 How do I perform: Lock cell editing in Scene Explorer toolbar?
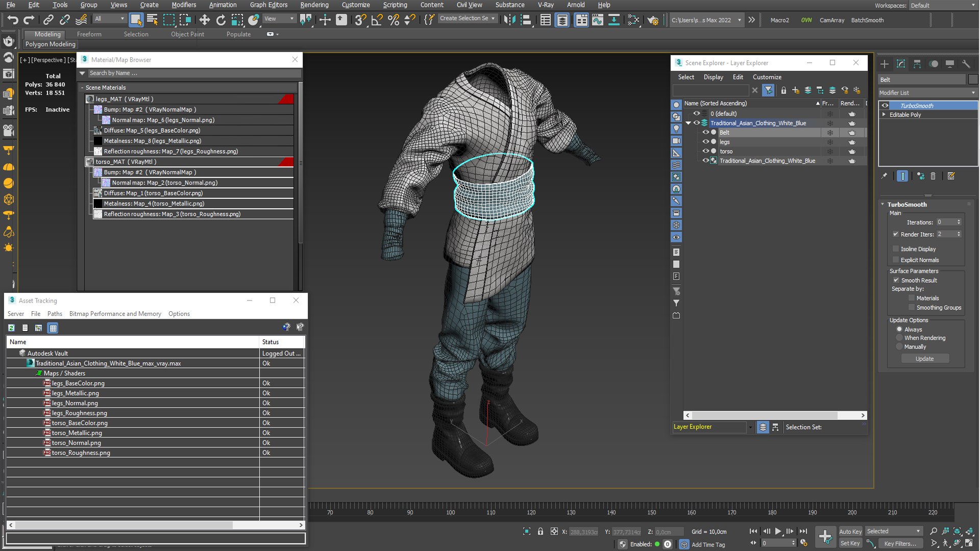tap(783, 90)
